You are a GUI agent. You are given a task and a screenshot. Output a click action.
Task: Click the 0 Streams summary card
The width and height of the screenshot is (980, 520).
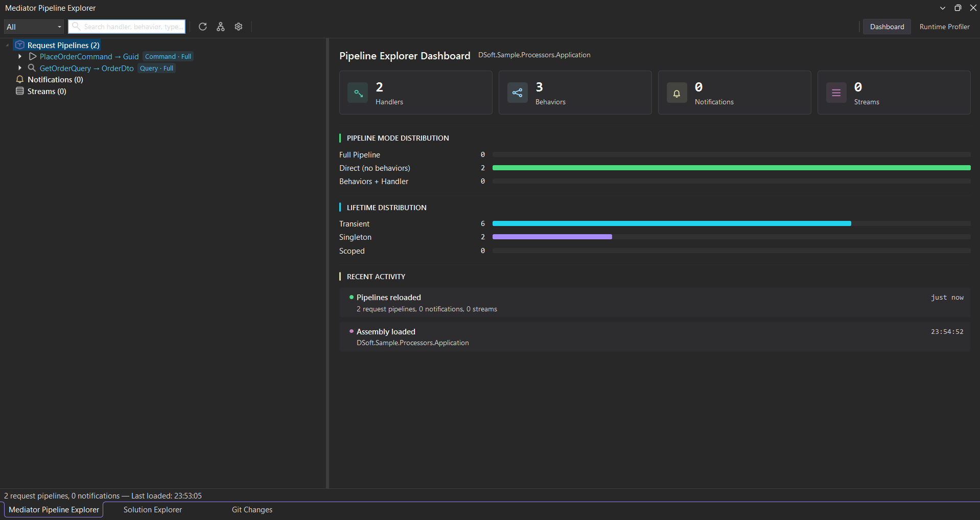(x=894, y=93)
